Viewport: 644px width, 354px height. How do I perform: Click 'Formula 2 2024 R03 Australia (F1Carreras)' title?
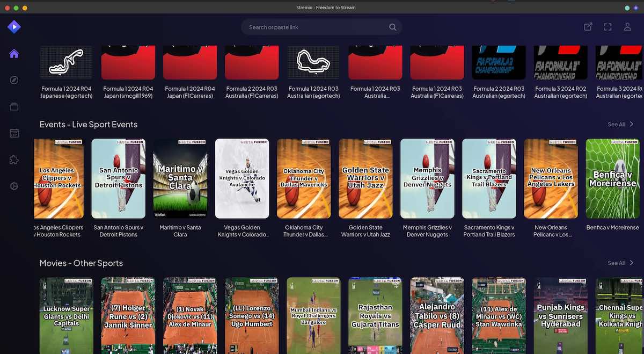click(x=252, y=92)
